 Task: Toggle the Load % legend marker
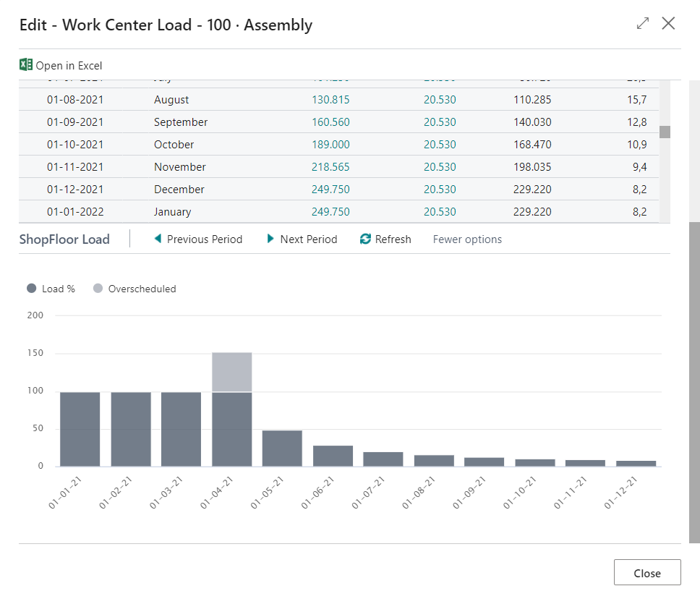31,289
